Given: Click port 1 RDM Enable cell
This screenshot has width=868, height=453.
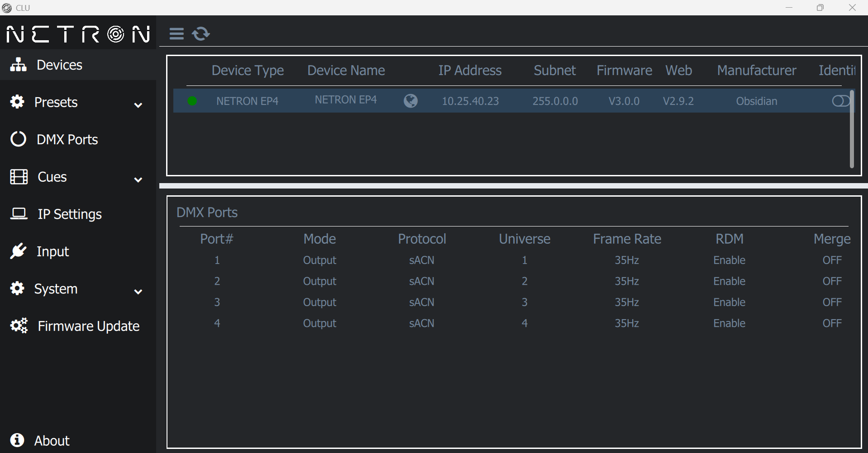Looking at the screenshot, I should 730,260.
